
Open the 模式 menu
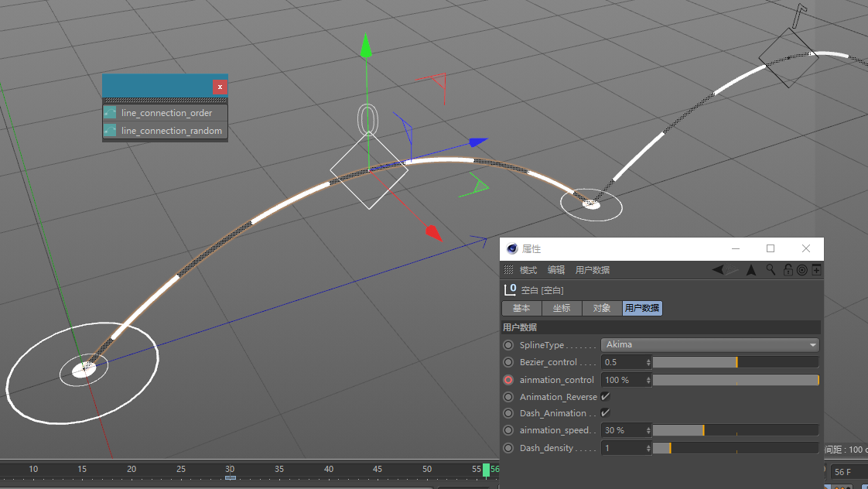click(x=528, y=270)
